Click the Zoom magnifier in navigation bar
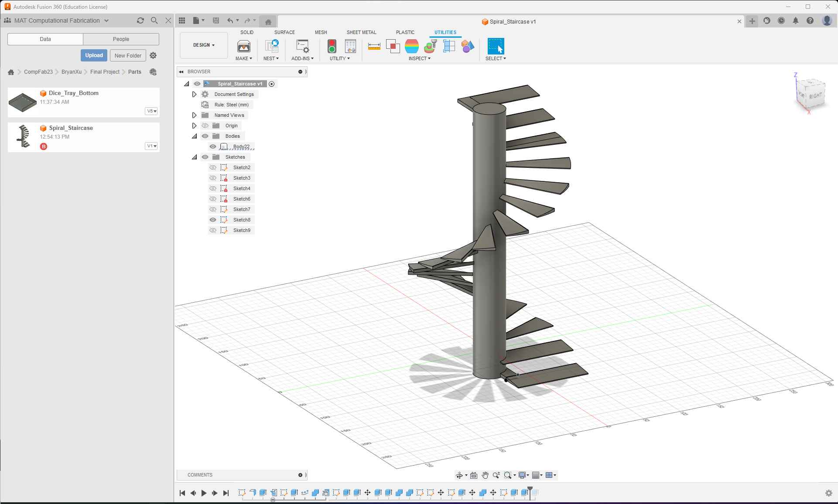Viewport: 838px width, 504px height. 496,475
